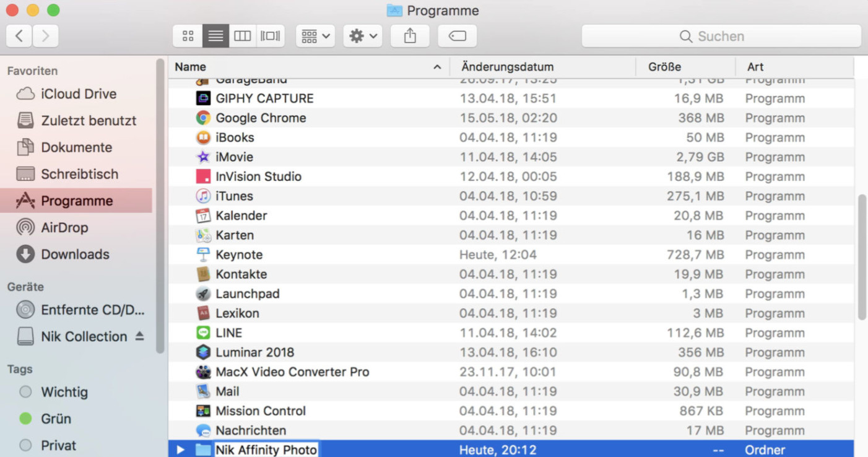Select the Luminar 2018 app
This screenshot has height=457, width=868.
tap(511, 352)
